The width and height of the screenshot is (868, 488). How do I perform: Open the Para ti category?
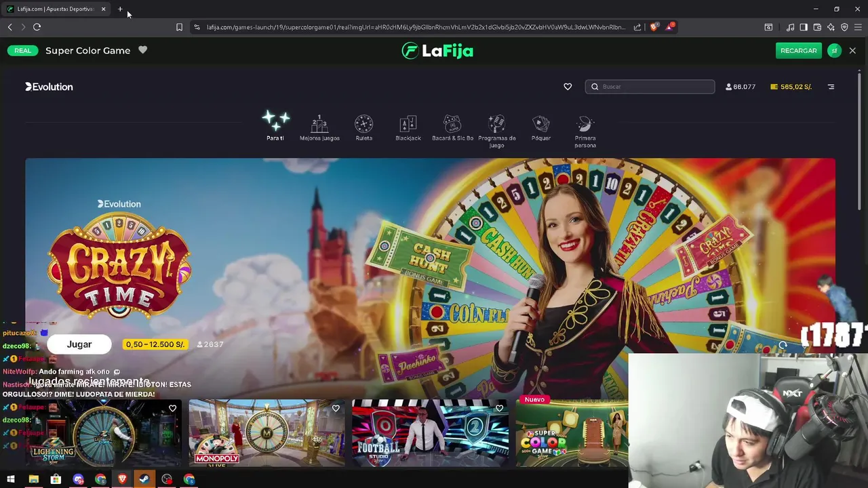pos(275,126)
